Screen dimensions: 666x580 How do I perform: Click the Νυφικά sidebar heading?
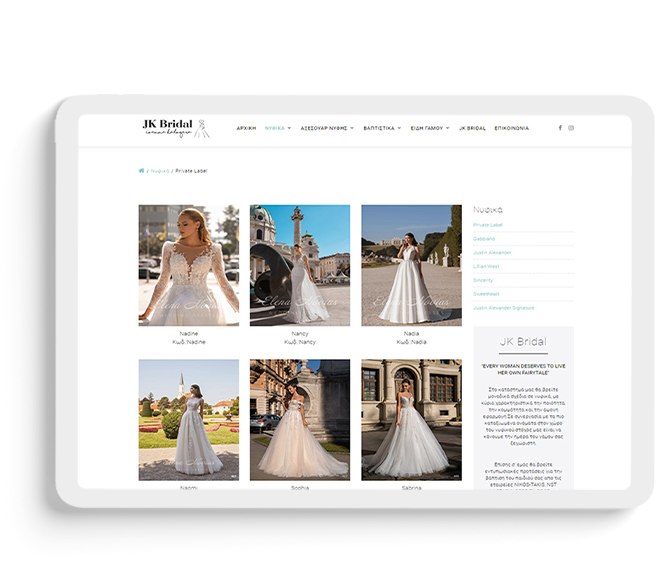click(x=488, y=210)
